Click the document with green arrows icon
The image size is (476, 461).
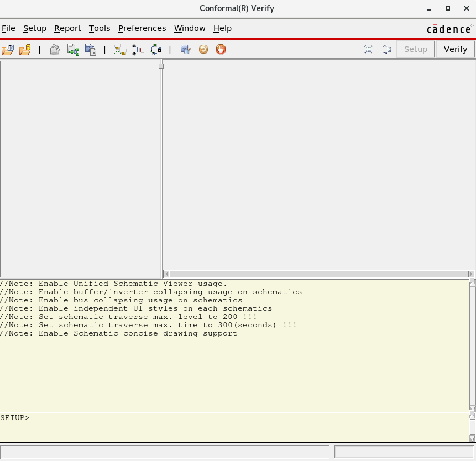[x=73, y=49]
